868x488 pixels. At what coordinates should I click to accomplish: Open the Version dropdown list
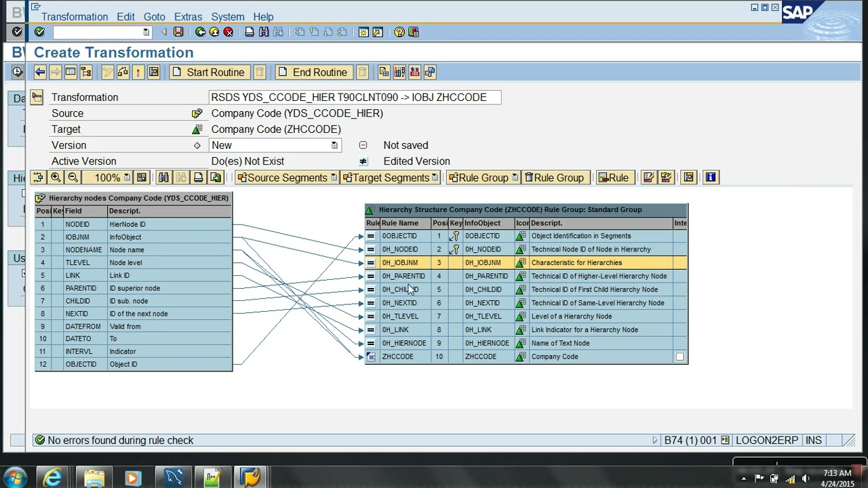(x=334, y=145)
